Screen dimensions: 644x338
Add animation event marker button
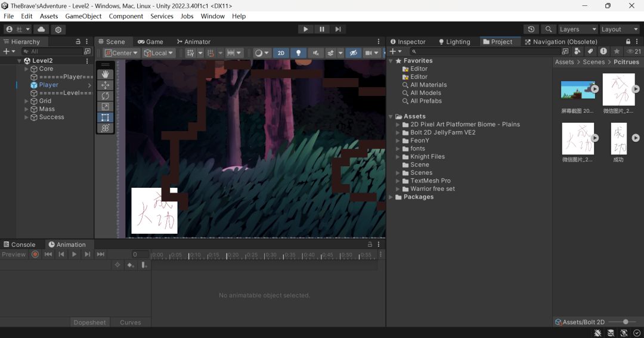(144, 265)
